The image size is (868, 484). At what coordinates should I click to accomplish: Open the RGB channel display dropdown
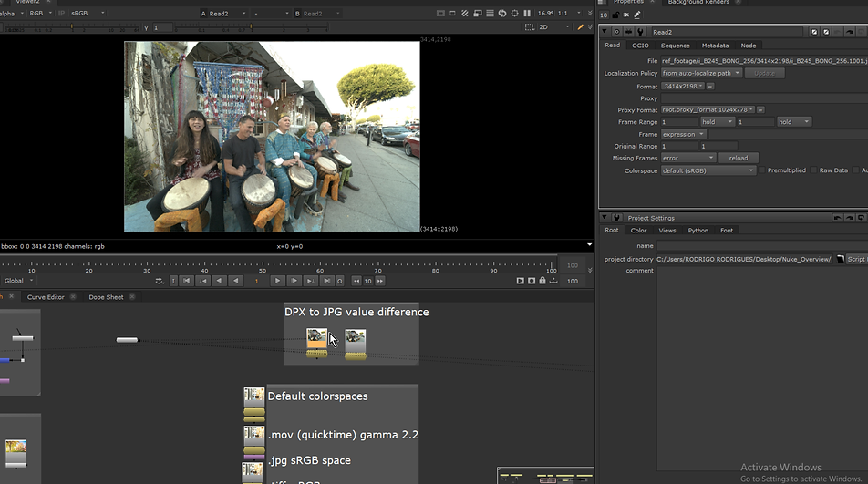(x=40, y=14)
